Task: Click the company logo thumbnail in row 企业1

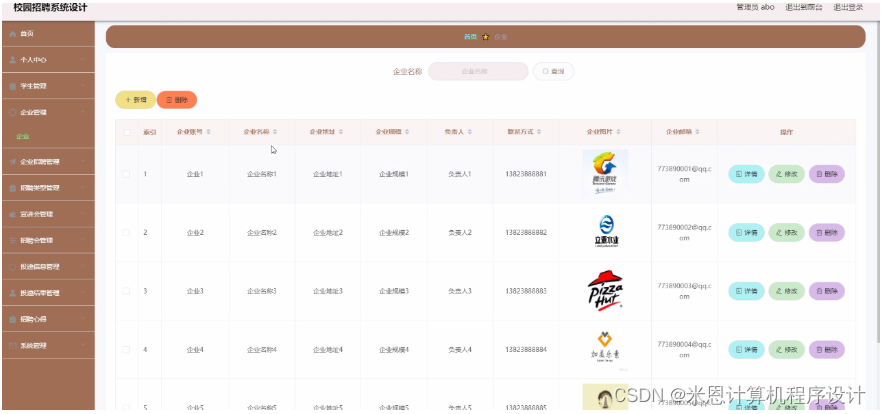Action: point(605,172)
